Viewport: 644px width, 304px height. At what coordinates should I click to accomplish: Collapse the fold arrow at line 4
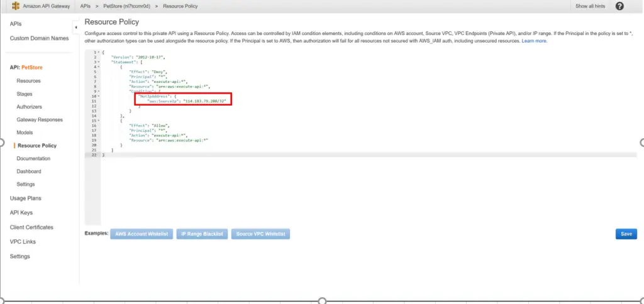(99, 67)
